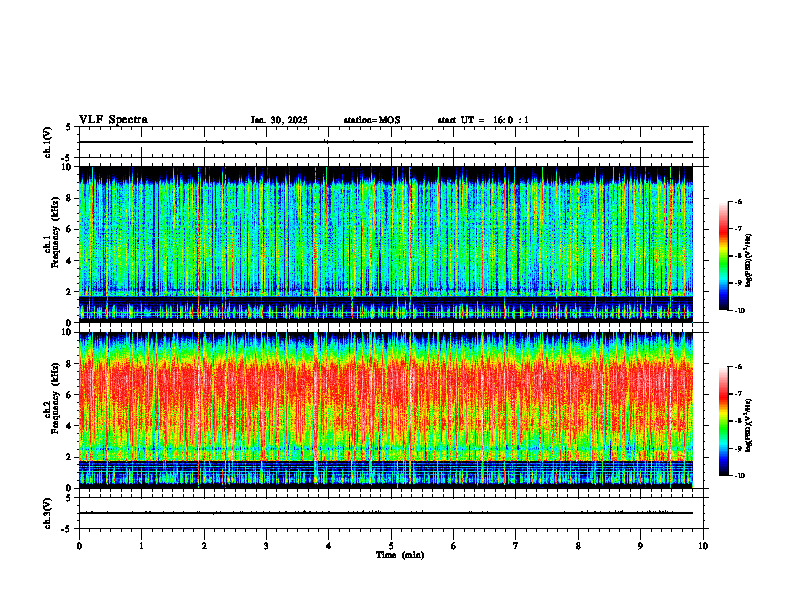Click tick label "4" on the Time axis
The height and width of the screenshot is (612, 792).
(329, 546)
